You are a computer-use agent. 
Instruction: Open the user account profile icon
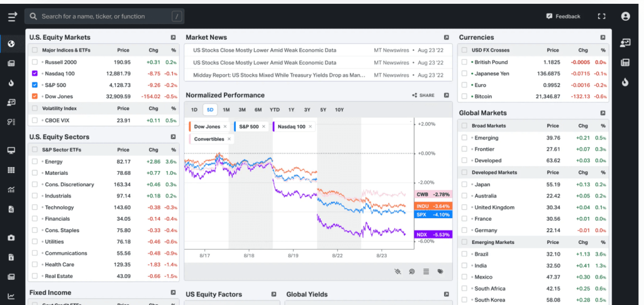click(x=626, y=16)
